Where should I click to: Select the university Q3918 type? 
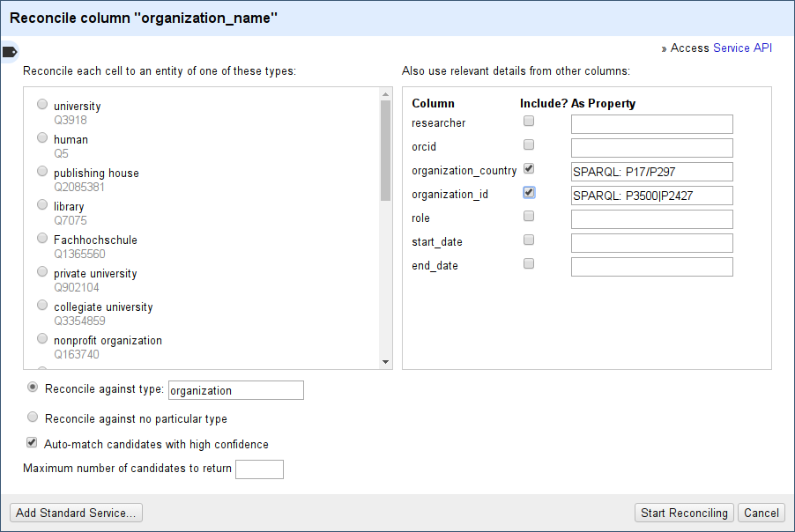(42, 104)
